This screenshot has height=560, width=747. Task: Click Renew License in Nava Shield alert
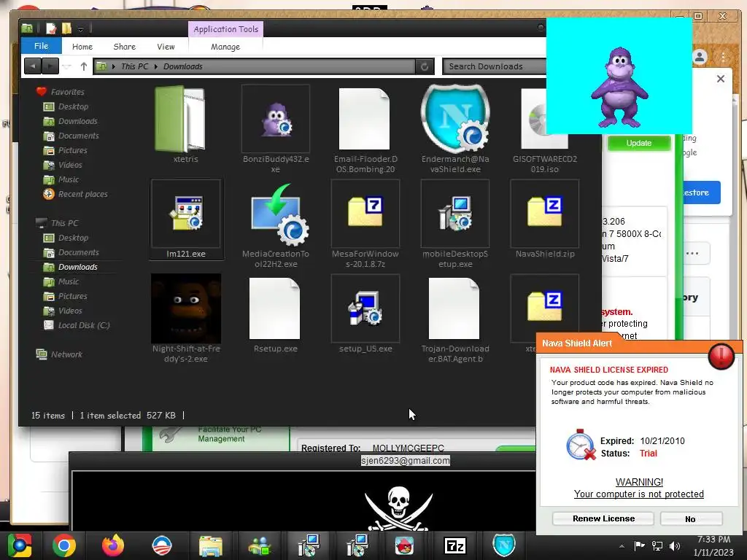click(603, 518)
